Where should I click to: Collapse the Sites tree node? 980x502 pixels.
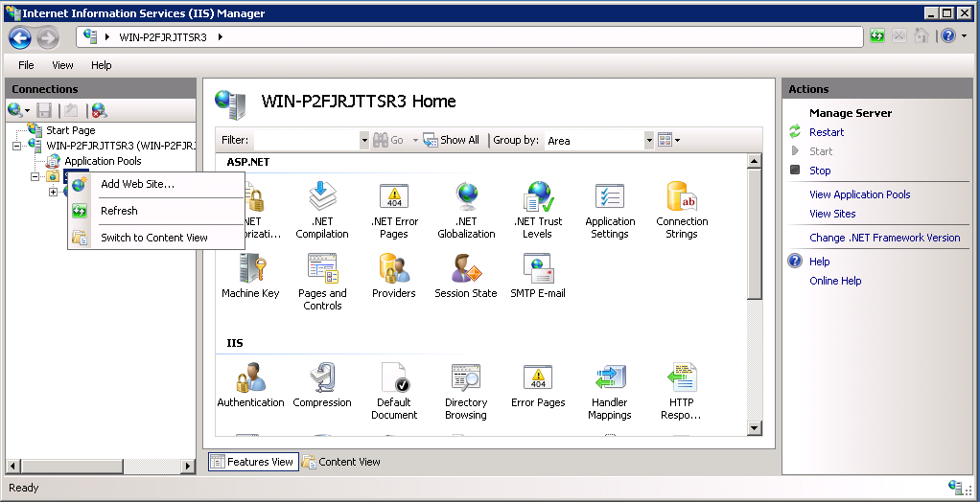[x=35, y=176]
